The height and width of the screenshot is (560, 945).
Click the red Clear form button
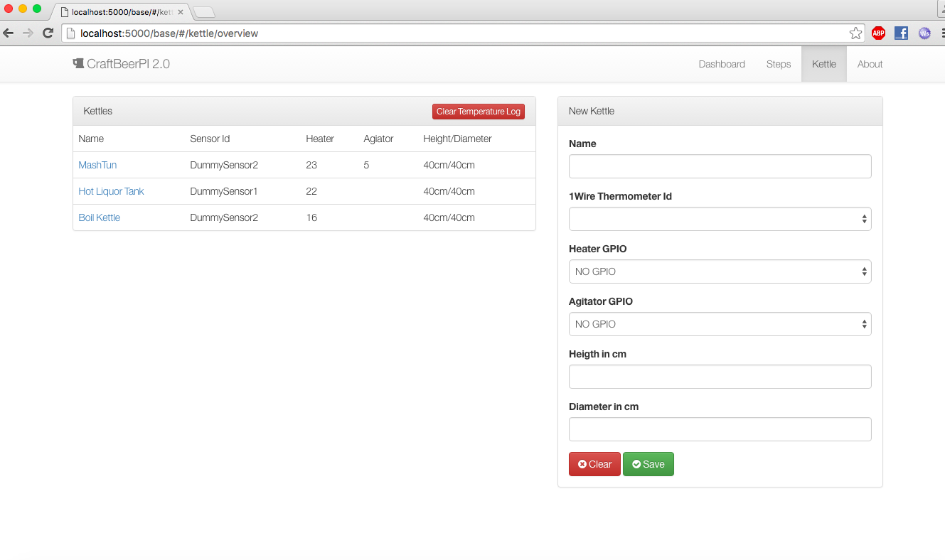594,464
